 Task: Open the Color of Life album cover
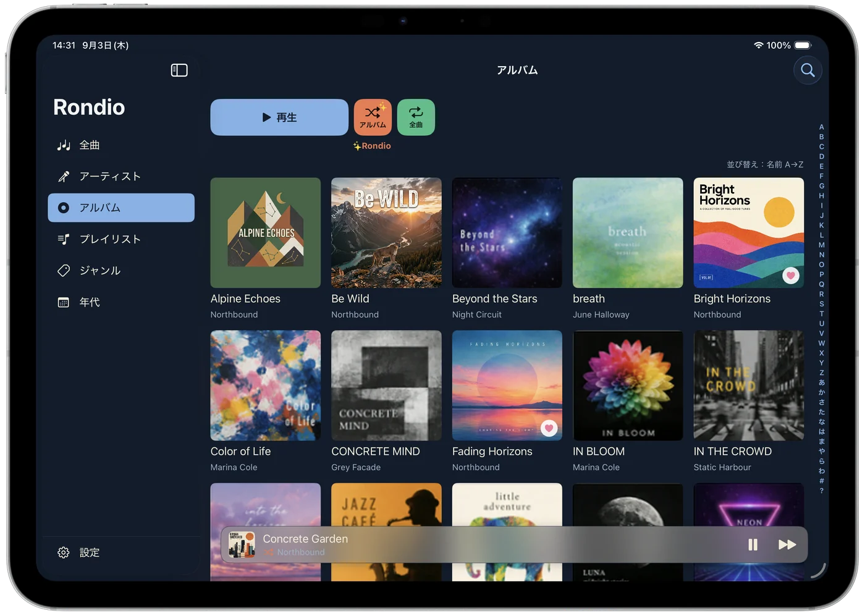266,386
